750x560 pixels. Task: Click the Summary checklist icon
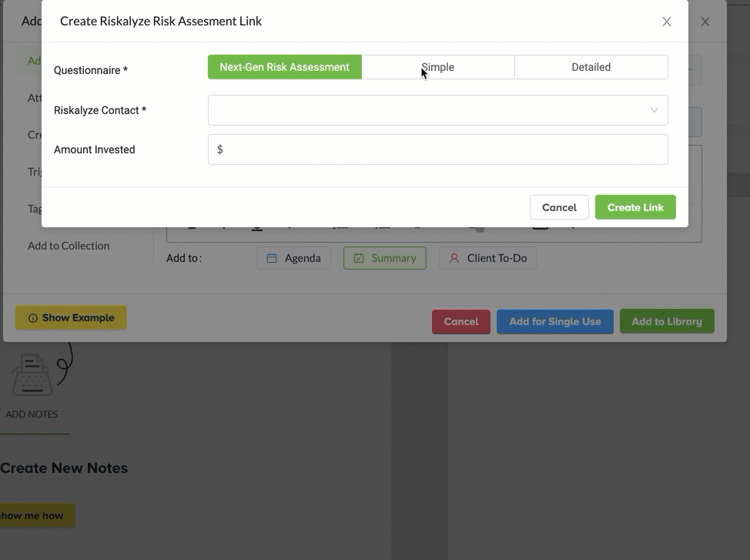tap(359, 258)
